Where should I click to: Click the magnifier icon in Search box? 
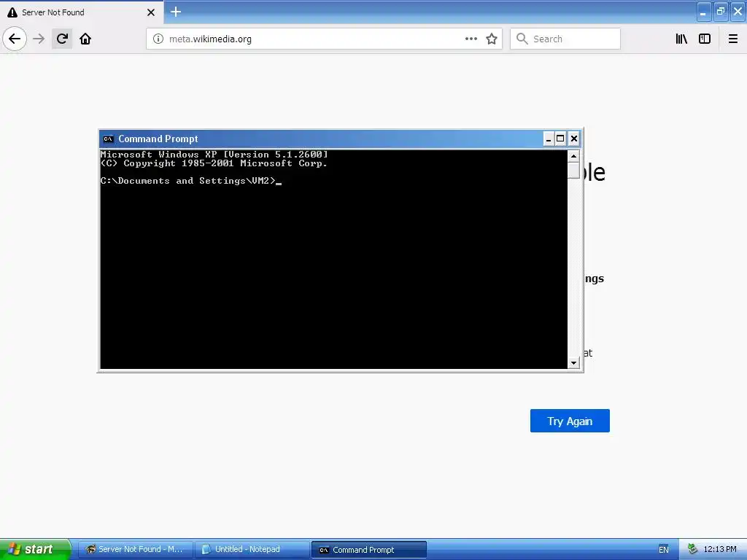point(522,39)
